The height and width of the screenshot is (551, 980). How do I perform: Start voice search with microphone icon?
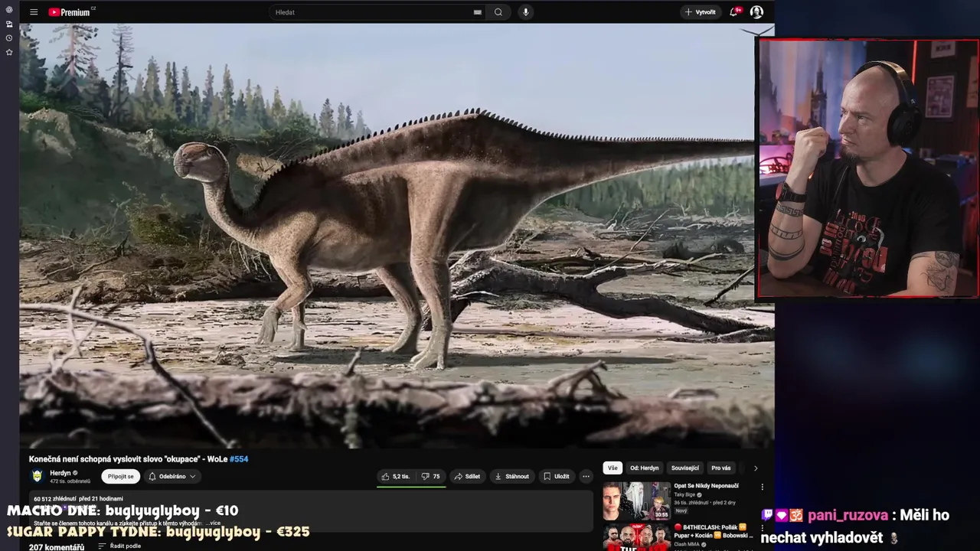(x=525, y=12)
